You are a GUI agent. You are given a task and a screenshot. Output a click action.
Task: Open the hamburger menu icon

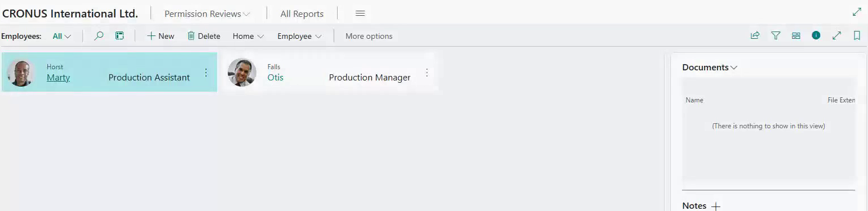coord(360,14)
